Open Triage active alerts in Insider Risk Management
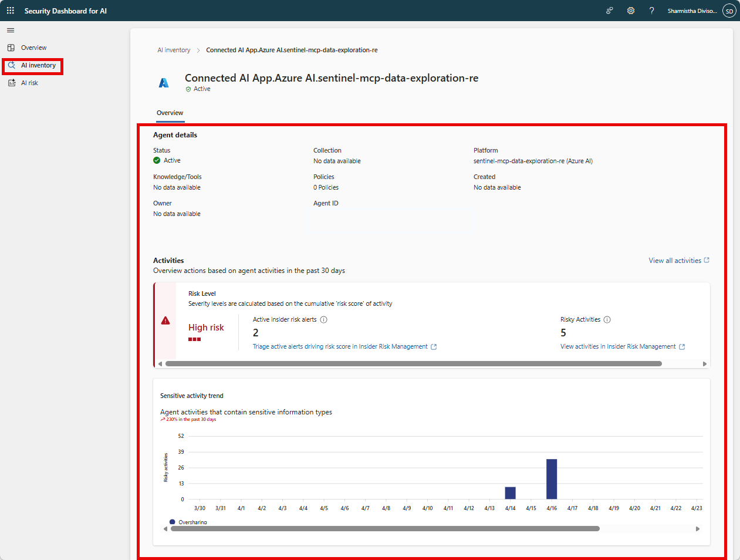Screen dimensions: 740x560 tap(340, 347)
